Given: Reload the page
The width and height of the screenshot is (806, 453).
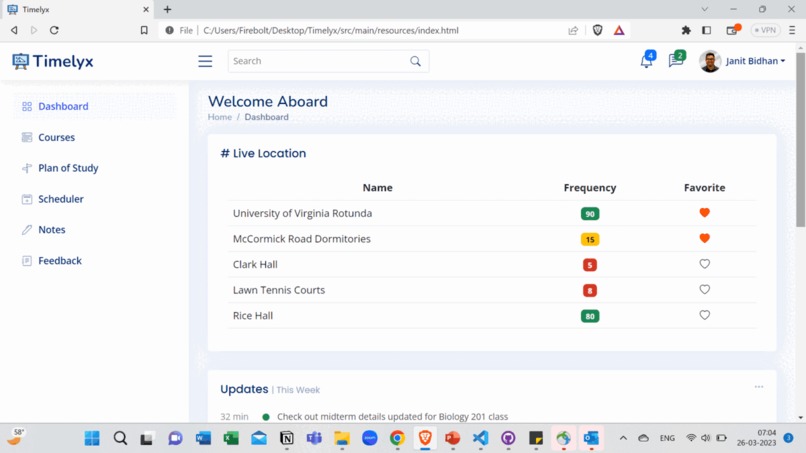Looking at the screenshot, I should [54, 30].
